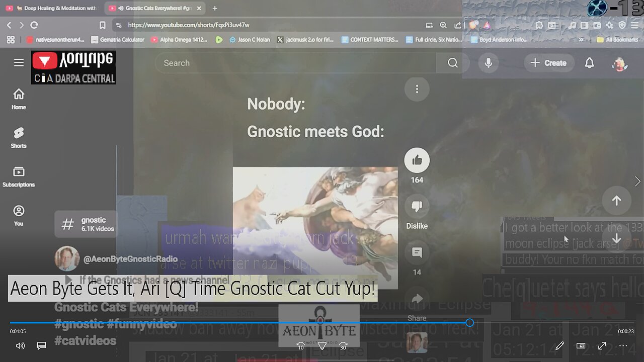
Task: Open the player's more options ellipsis
Action: [623, 346]
